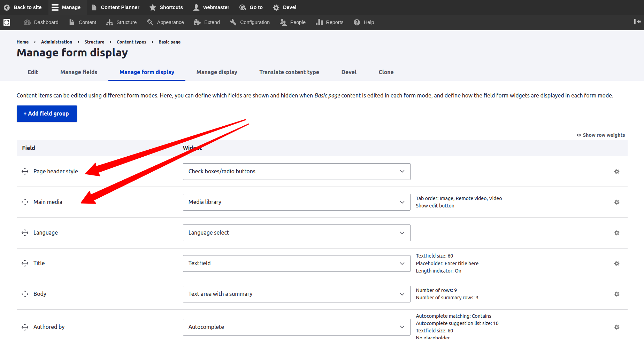
Task: Toggle Show row weights
Action: 600,135
